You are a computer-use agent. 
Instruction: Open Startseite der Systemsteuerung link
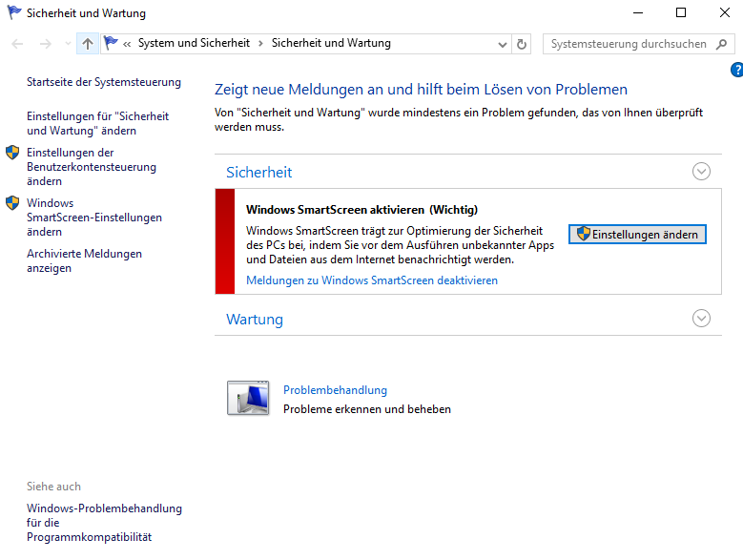103,83
